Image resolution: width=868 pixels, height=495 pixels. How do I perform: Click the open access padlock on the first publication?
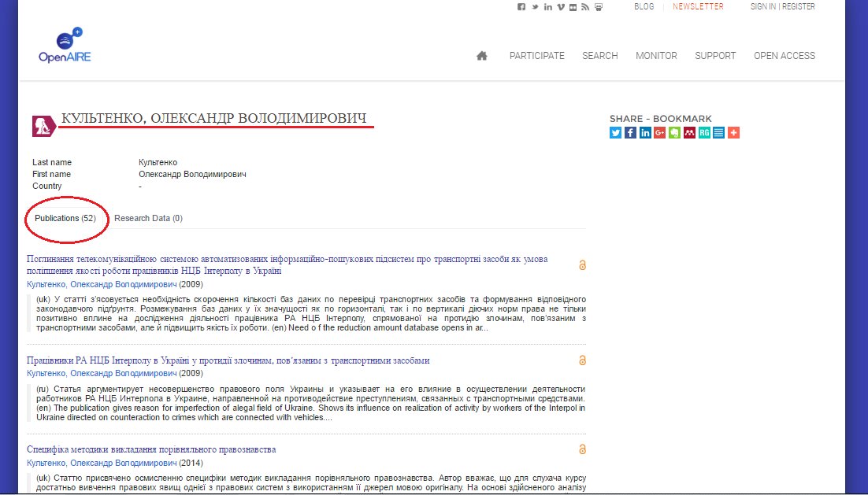point(582,265)
